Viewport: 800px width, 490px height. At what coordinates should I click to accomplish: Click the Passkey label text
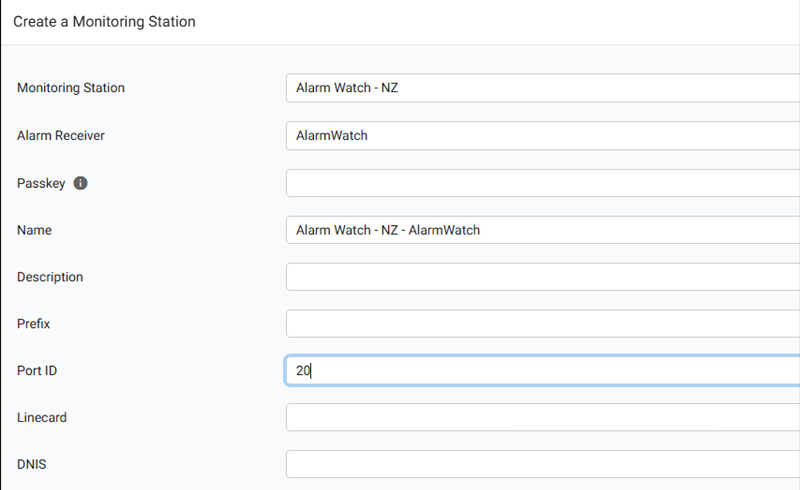pos(41,183)
